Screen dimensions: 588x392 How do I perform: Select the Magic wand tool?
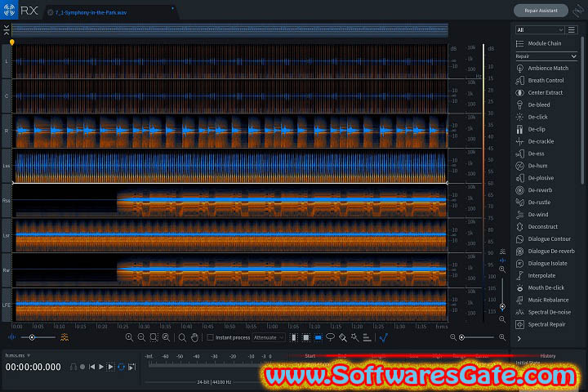click(x=354, y=337)
